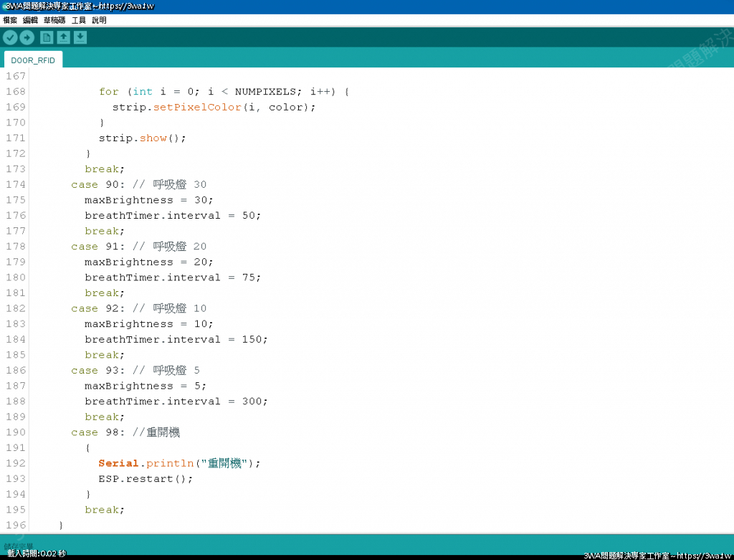The image size is (734, 560).
Task: Place cursor on the strip.show() line
Action: (132, 138)
